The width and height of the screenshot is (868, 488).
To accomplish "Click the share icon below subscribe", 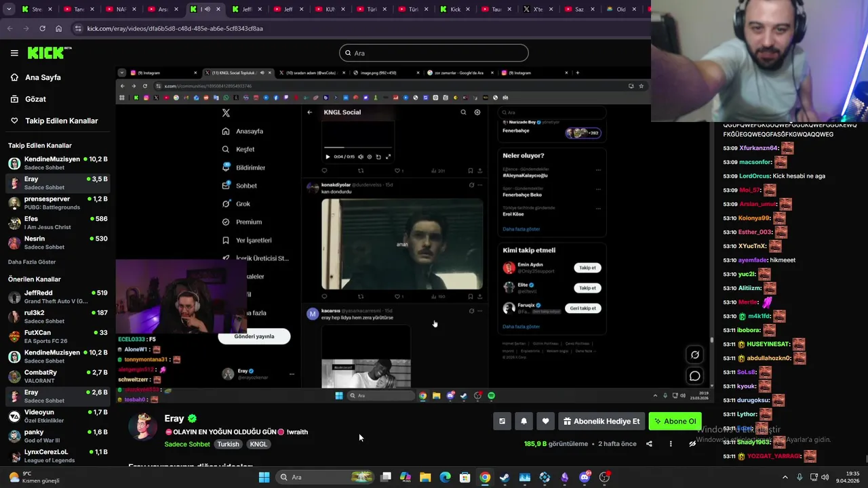I will 649,444.
